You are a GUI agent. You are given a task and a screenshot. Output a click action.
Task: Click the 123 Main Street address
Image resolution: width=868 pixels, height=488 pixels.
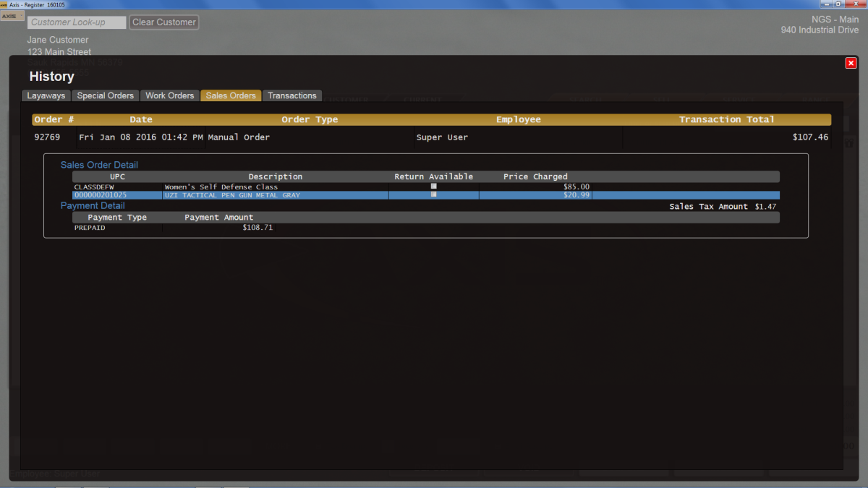(x=59, y=52)
